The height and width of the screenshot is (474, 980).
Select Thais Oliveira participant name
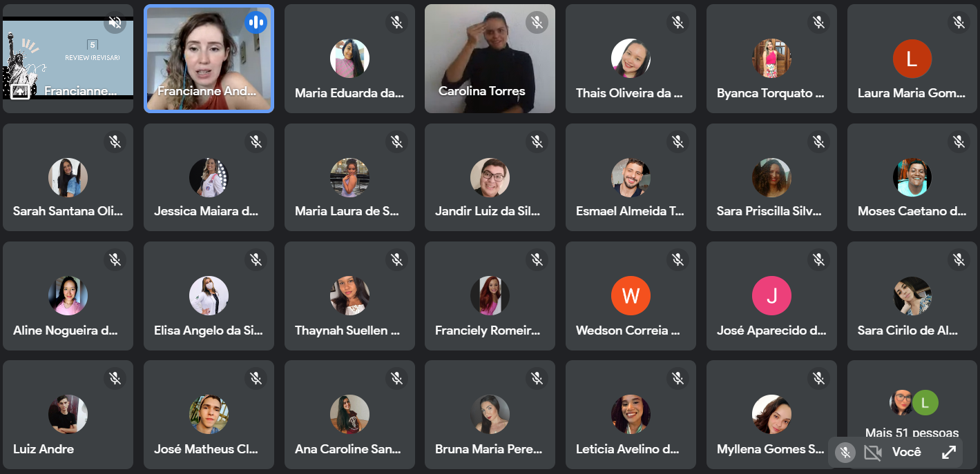tap(629, 93)
